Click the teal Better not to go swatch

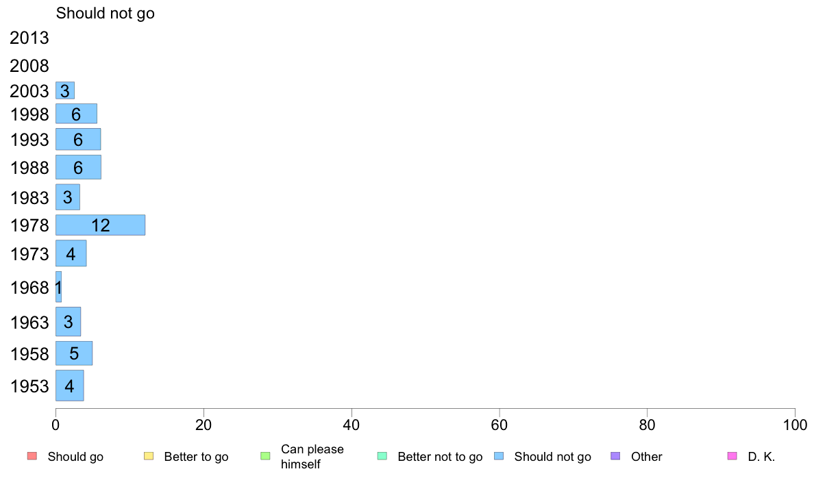[382, 456]
